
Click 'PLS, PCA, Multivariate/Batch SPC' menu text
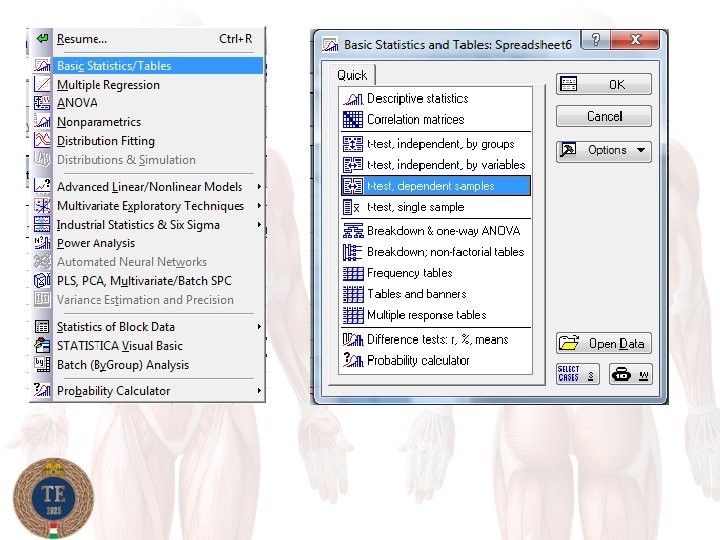144,281
